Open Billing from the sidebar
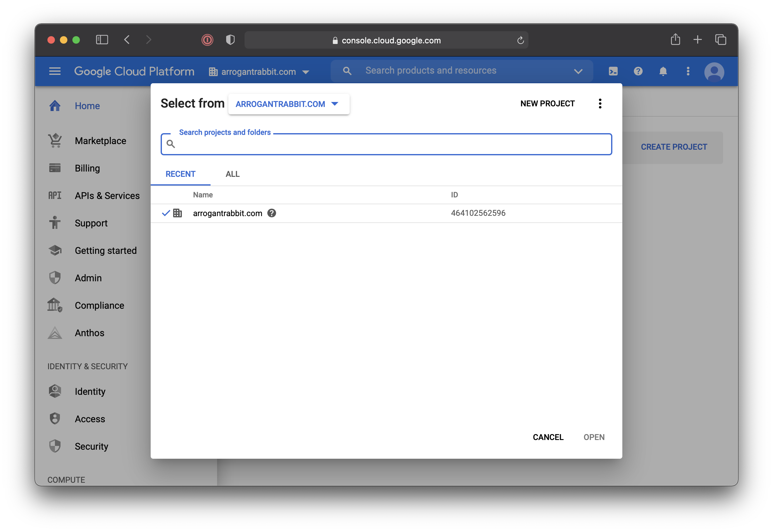 [87, 168]
